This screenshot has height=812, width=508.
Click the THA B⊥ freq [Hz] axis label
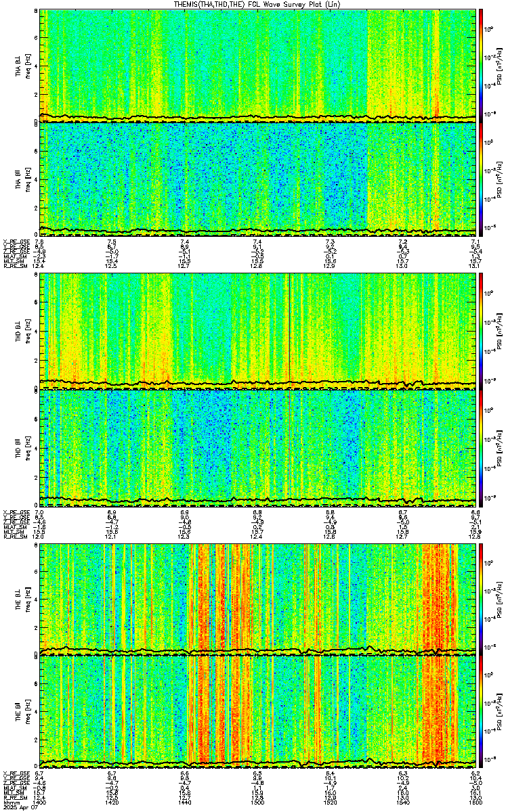[24, 66]
